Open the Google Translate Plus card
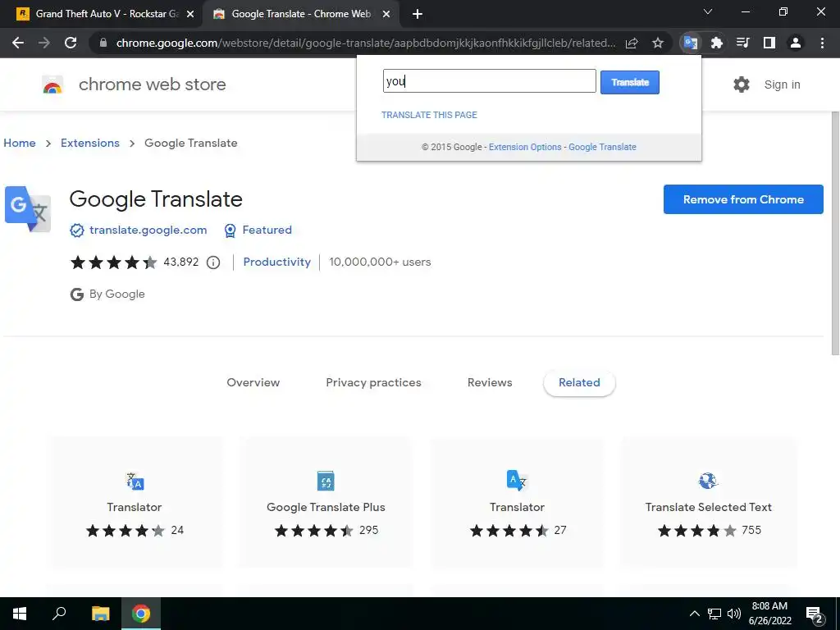 (326, 503)
